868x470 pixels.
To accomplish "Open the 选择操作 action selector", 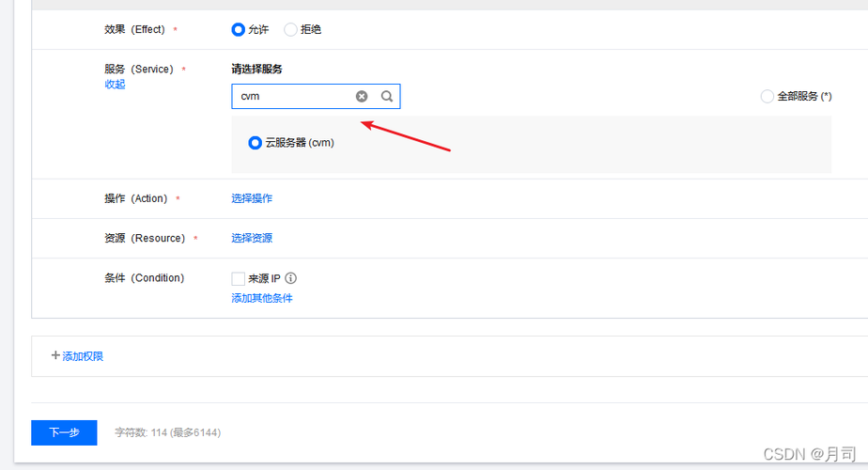I will (x=252, y=198).
